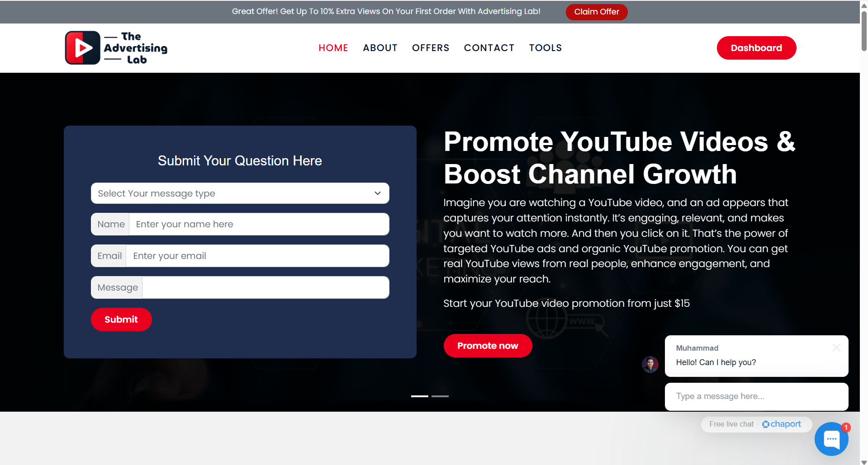Viewport: 868px width, 465px height.
Task: Open the blue live chat bubble icon
Action: point(831,439)
